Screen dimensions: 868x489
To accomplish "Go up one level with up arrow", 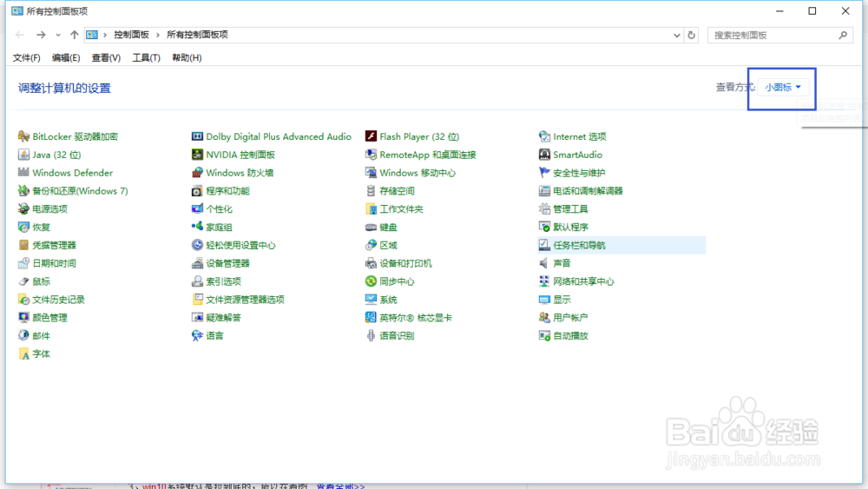I will [x=74, y=35].
